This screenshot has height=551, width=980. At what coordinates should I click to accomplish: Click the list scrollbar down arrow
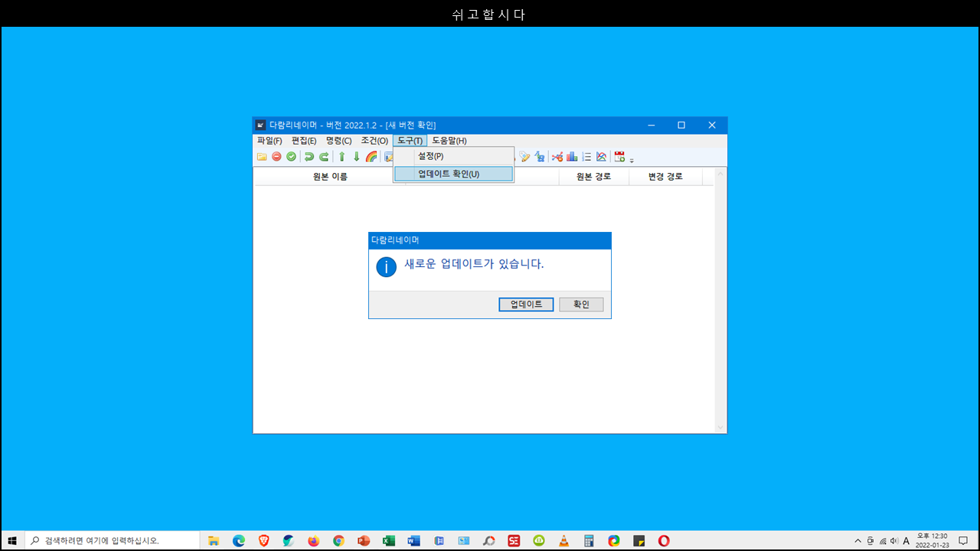click(720, 427)
